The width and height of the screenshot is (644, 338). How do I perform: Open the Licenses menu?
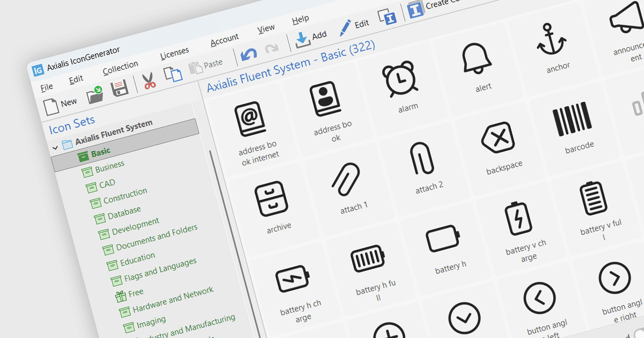(174, 53)
